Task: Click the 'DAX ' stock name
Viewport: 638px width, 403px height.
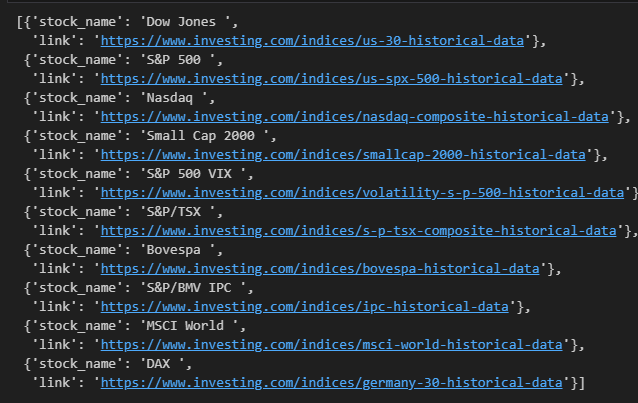Action: (x=162, y=364)
